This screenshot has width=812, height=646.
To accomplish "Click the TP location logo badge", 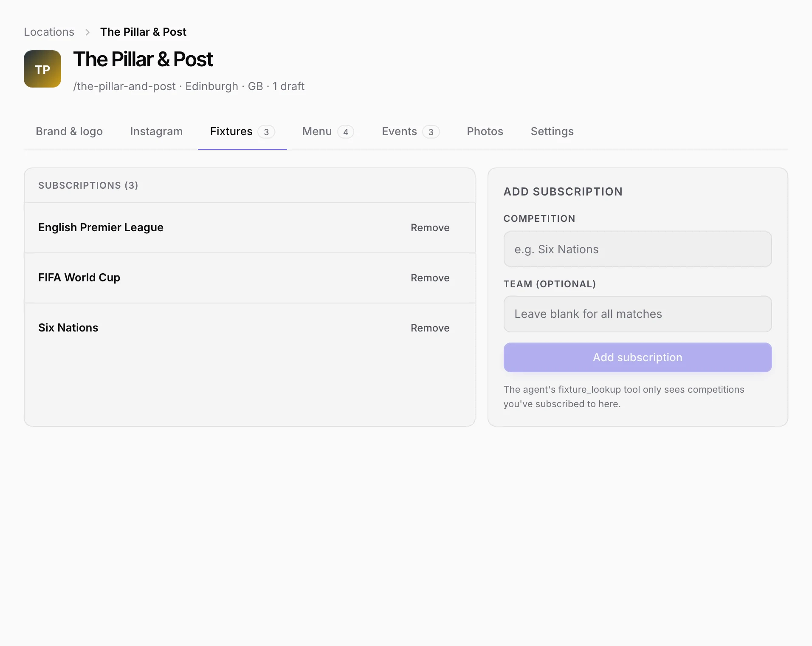I will 42,69.
